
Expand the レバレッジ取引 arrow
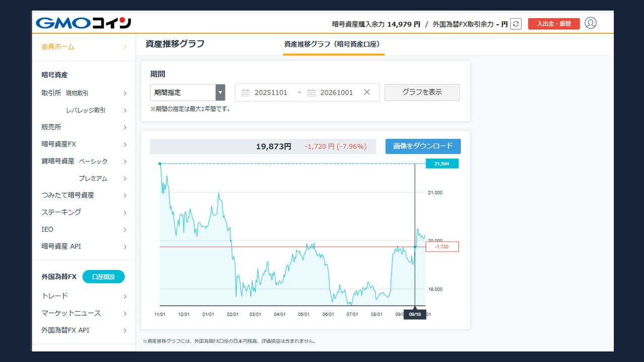[x=125, y=111]
